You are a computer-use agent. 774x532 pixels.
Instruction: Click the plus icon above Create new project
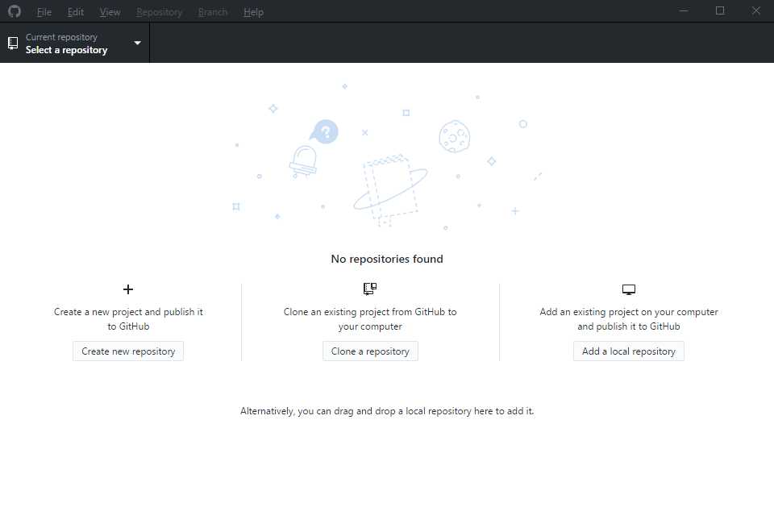pos(127,289)
